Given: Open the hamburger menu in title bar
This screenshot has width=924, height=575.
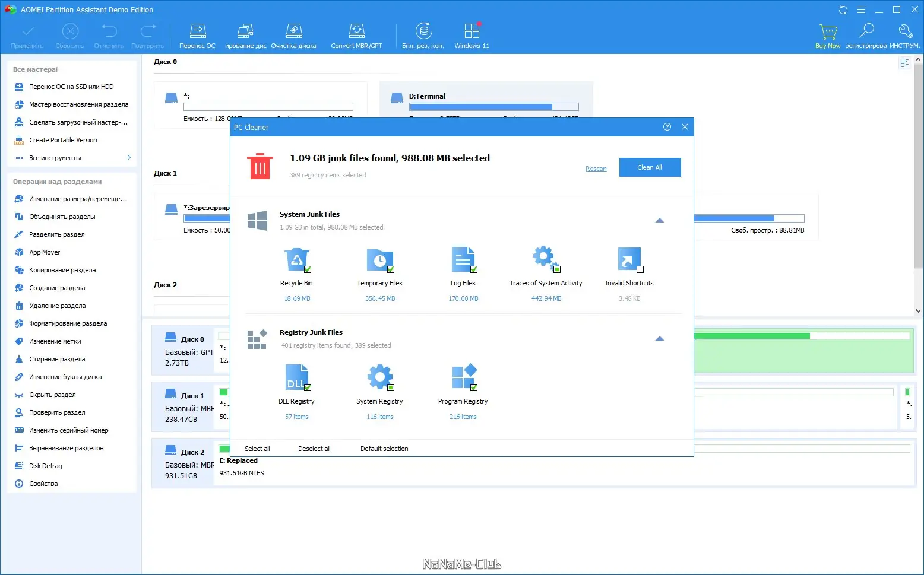Looking at the screenshot, I should point(861,10).
